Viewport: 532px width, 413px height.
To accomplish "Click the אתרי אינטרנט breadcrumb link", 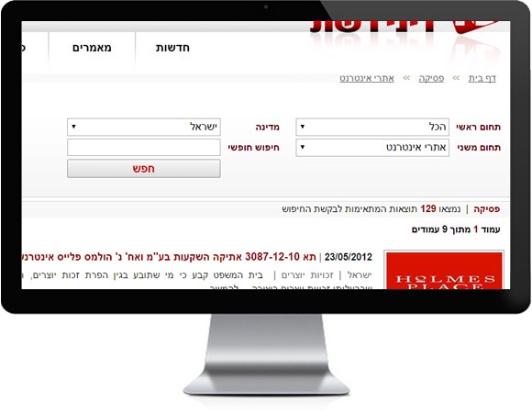I will (367, 78).
